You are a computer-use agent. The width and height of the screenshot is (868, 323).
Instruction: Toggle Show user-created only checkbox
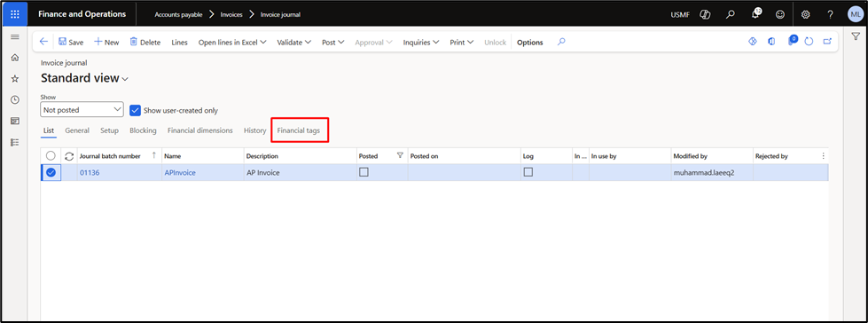point(135,110)
